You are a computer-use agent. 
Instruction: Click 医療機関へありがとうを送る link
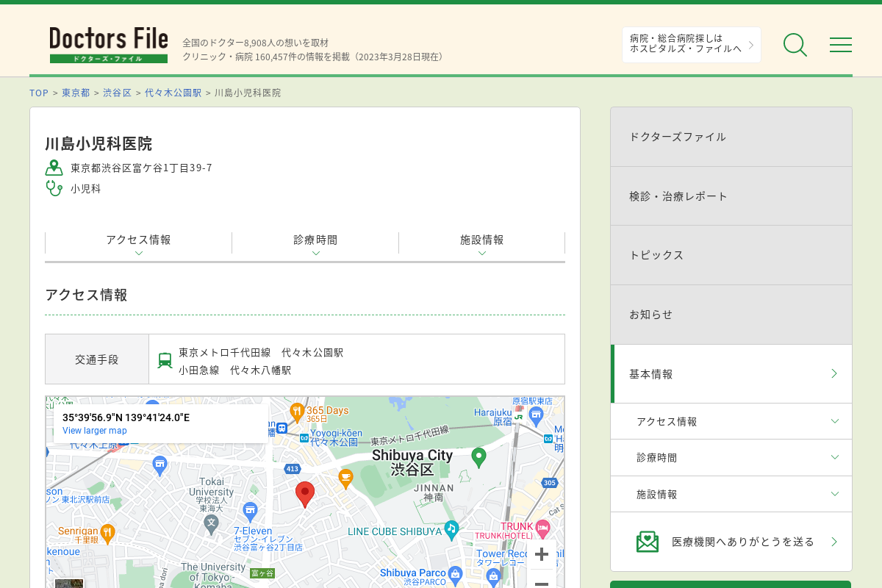(x=731, y=542)
